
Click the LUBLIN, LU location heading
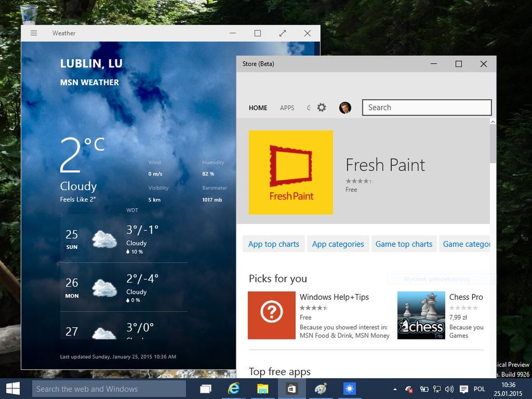tap(91, 63)
